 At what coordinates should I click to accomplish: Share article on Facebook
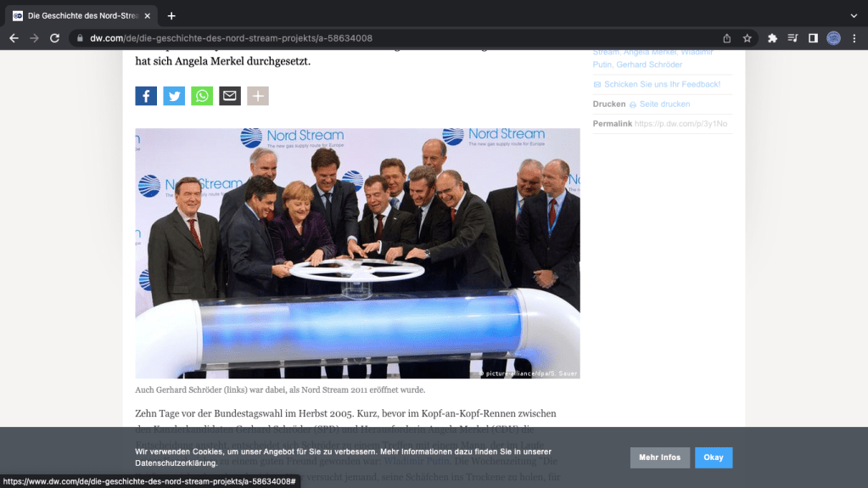(x=146, y=96)
